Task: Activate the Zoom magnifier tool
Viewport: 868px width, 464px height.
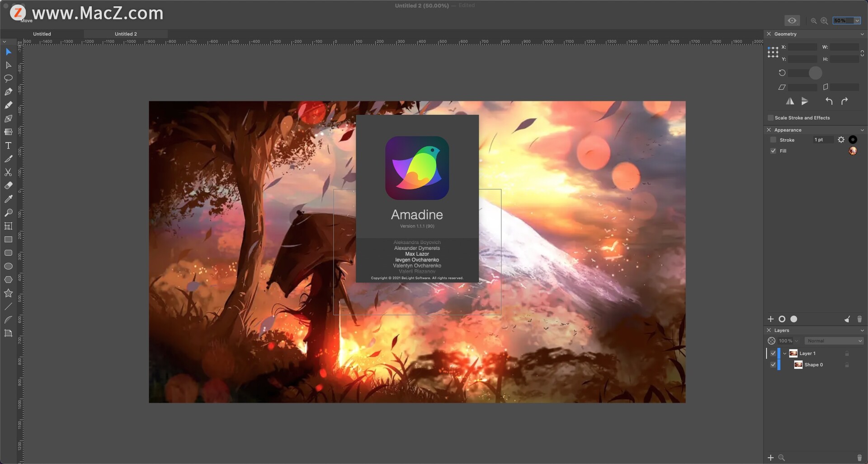Action: [8, 212]
